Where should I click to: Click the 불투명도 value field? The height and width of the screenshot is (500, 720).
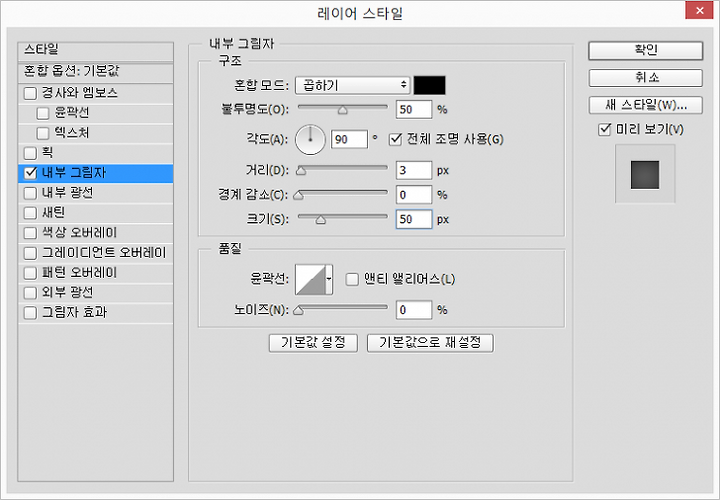pyautogui.click(x=414, y=110)
